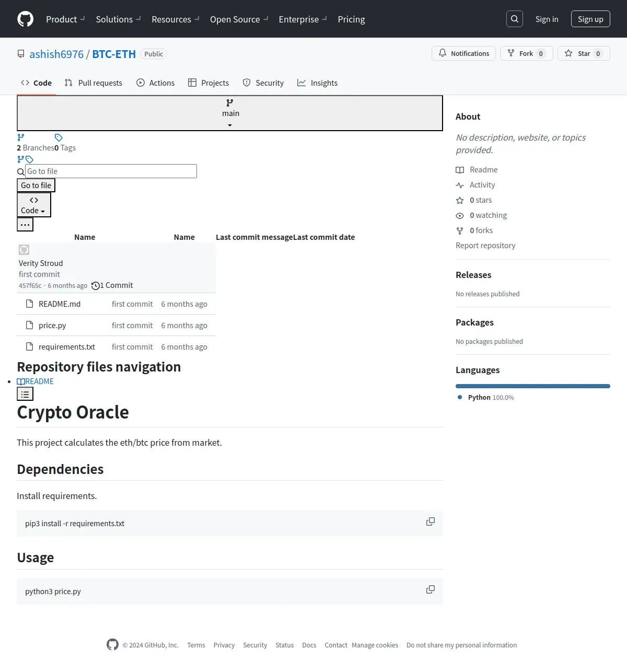Switch to the Insights tab
The height and width of the screenshot is (672, 627).
[x=318, y=83]
